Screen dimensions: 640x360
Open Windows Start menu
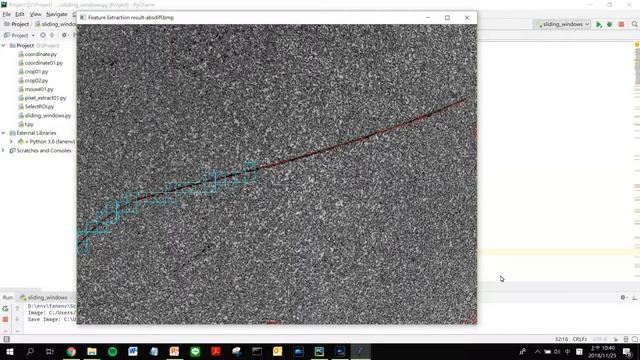tap(9, 351)
